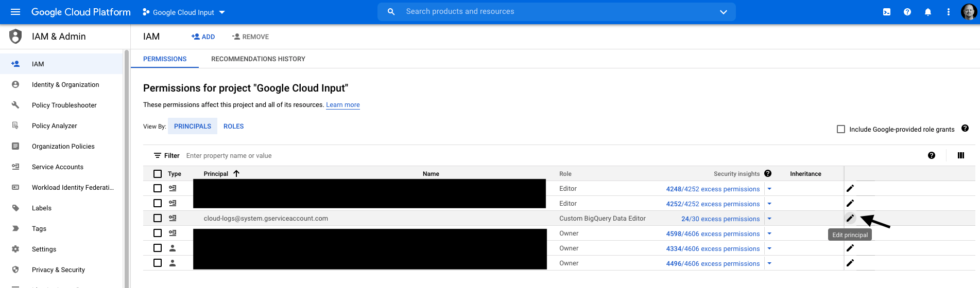Screen dimensions: 980x288
Task: Open the three-dot more options menu
Action: [x=949, y=12]
